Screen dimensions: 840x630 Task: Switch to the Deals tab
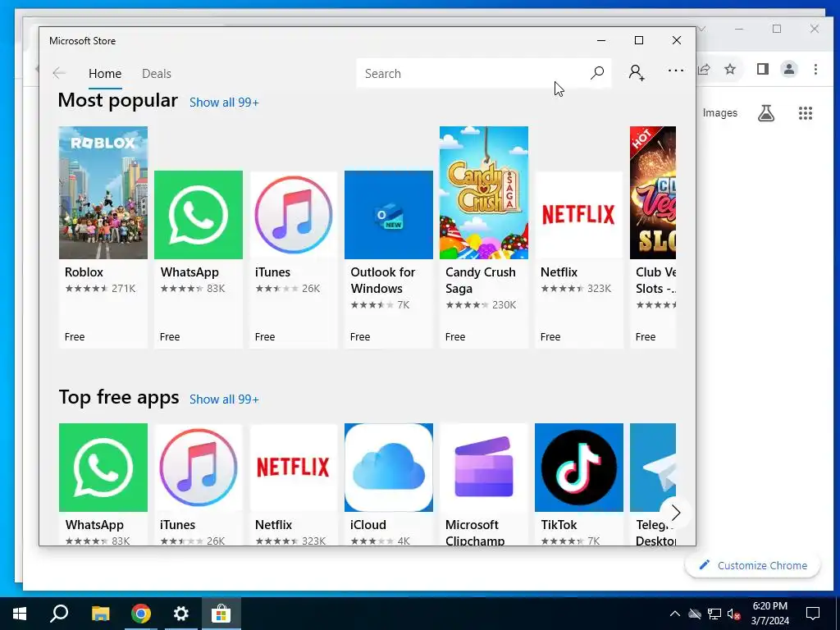tap(157, 73)
